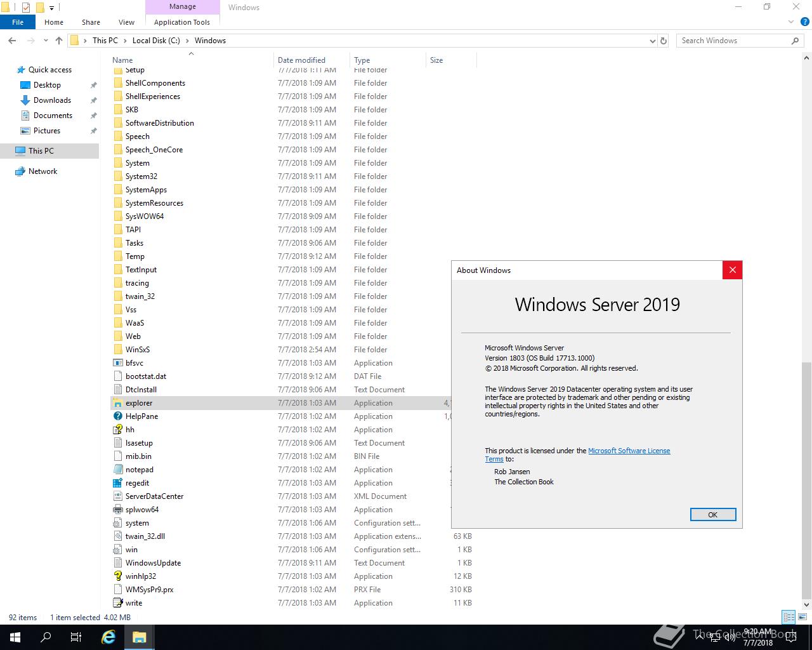The image size is (812, 650).
Task: Open the File menu
Action: click(x=18, y=22)
